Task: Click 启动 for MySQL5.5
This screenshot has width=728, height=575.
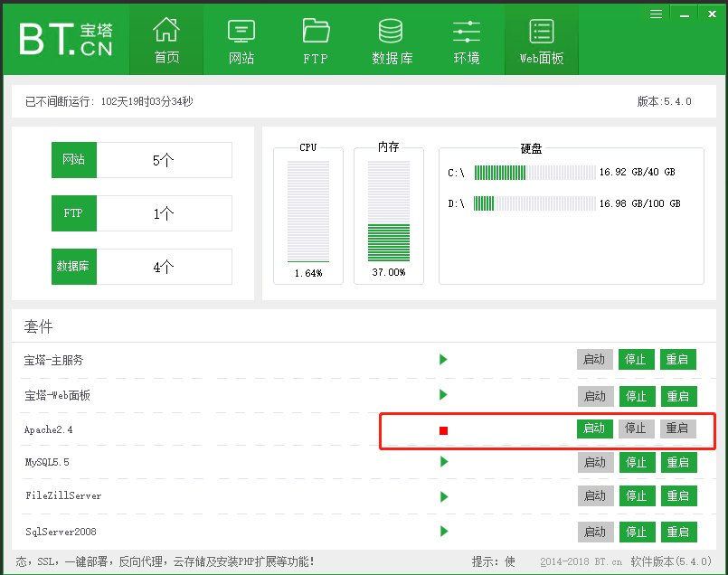Action: point(596,462)
